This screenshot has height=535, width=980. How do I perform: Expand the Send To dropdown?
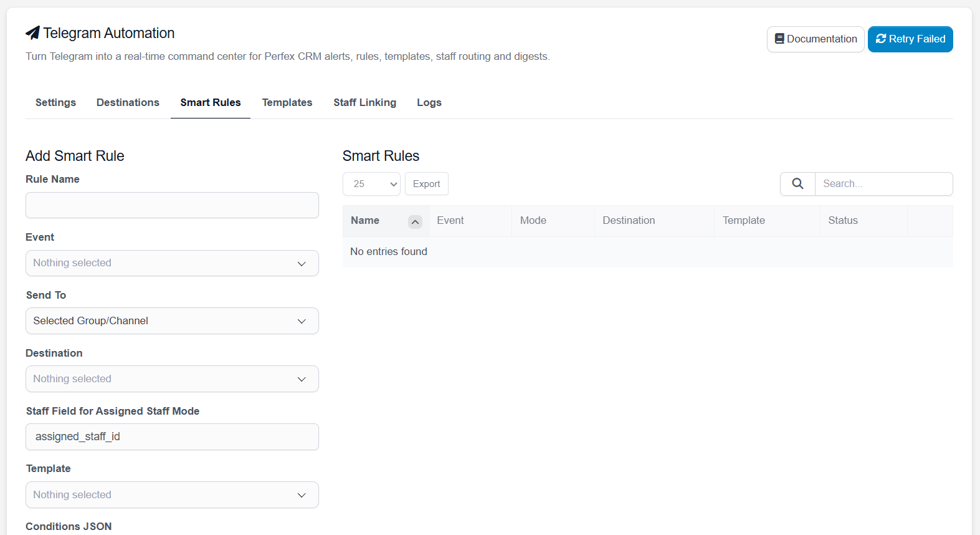tap(172, 321)
